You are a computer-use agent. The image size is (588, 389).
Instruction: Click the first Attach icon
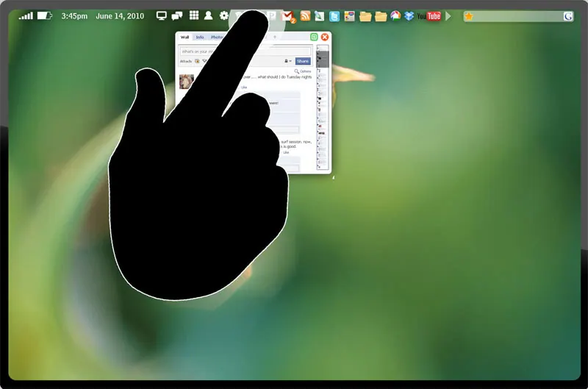(x=197, y=61)
